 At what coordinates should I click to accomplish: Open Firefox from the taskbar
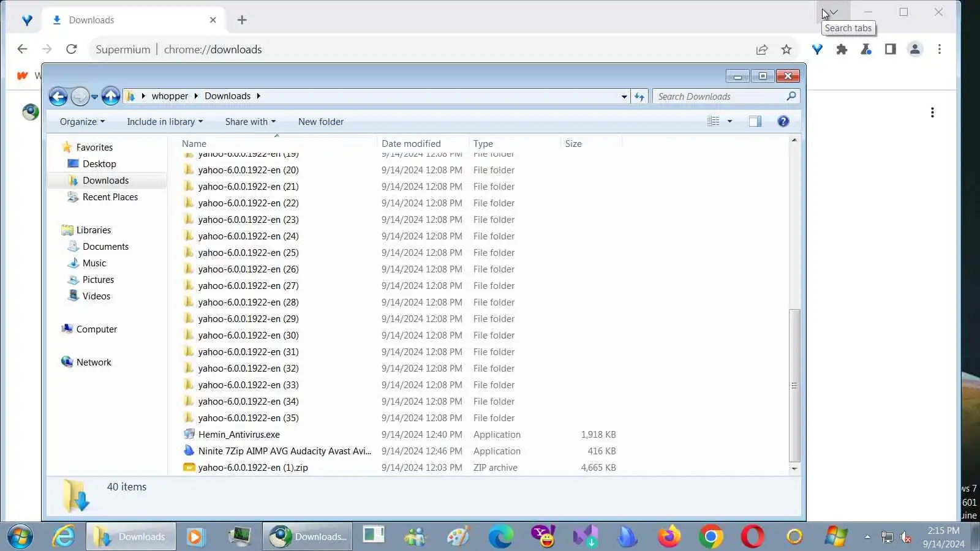(x=669, y=537)
